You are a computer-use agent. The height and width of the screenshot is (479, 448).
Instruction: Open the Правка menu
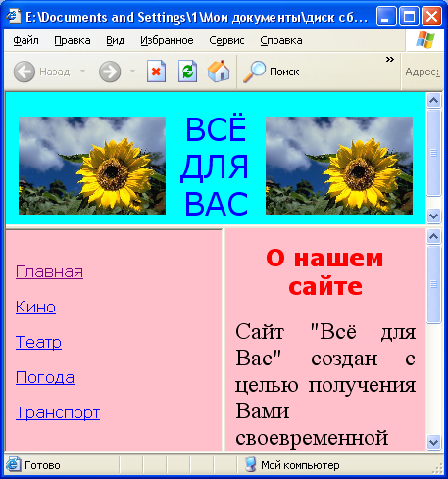pos(73,40)
